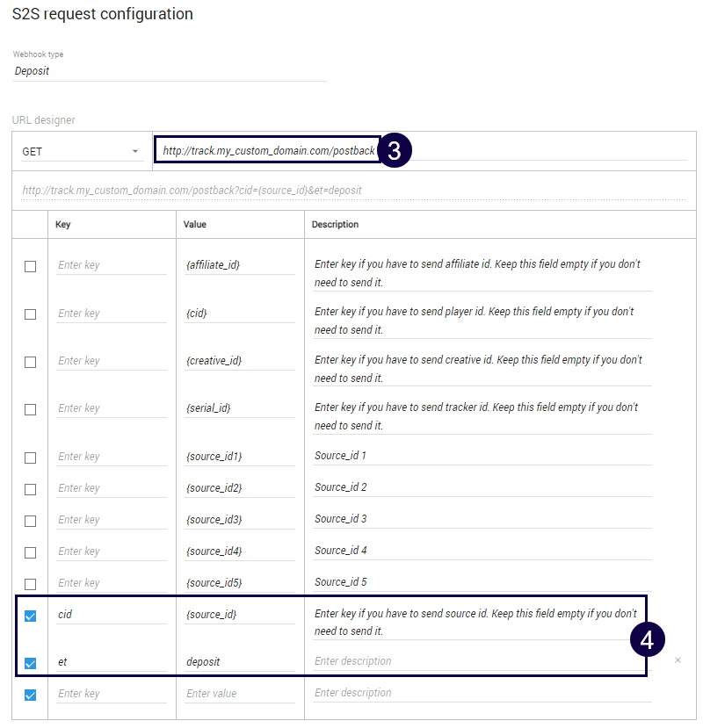The width and height of the screenshot is (703, 728).
Task: Remove the et deposit row with X icon
Action: 678,660
